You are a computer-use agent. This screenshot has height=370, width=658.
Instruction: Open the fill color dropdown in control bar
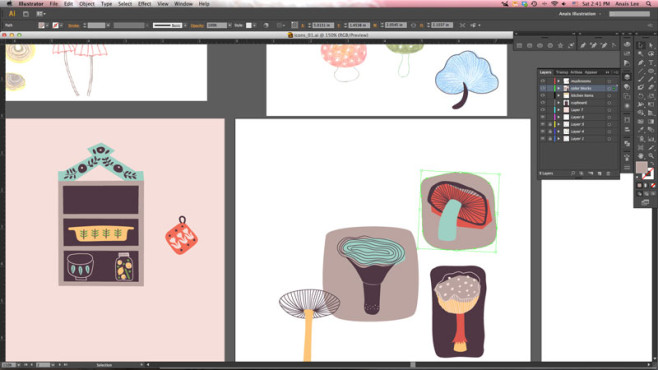[47, 25]
